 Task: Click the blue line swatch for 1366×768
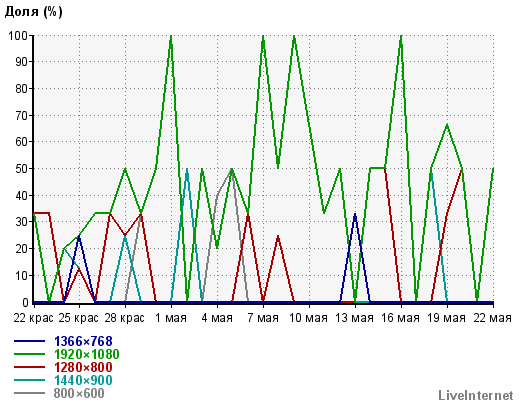29,341
